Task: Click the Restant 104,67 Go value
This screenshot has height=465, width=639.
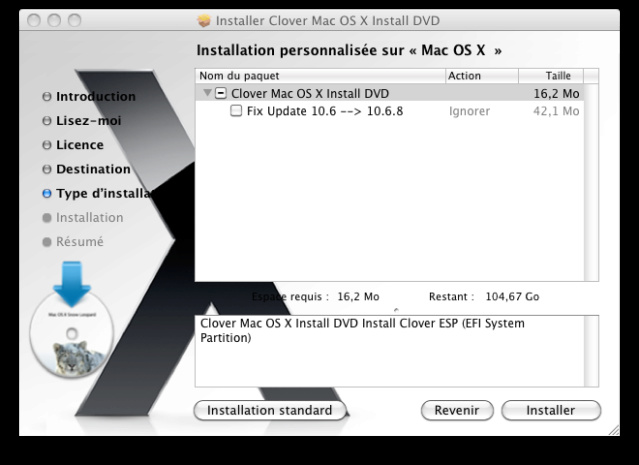Action: click(x=512, y=297)
